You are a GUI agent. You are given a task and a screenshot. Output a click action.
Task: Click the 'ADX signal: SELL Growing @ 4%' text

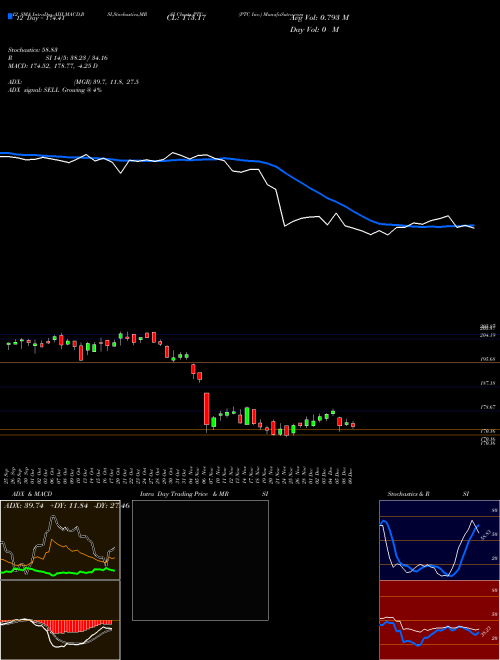tap(55, 90)
